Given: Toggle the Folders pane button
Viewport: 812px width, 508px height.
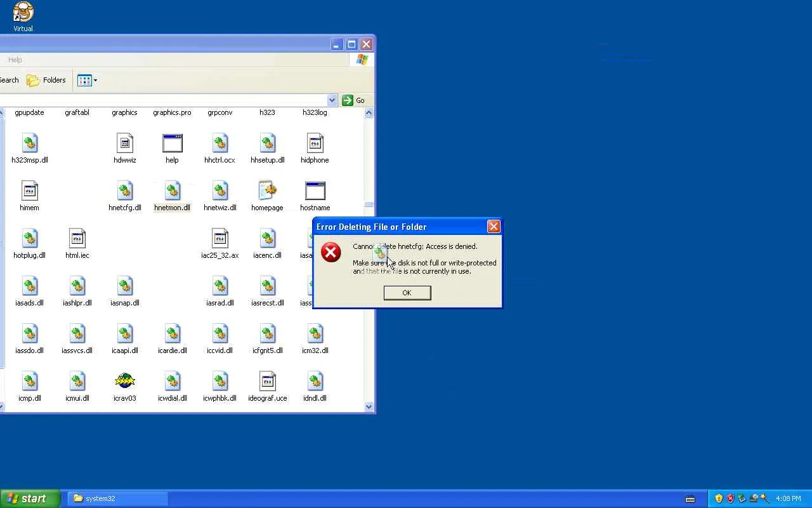Looking at the screenshot, I should point(46,80).
